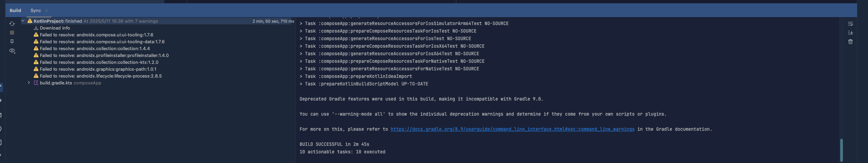Toggle the Pin tab icon
This screenshot has width=868, height=163.
click(12, 42)
